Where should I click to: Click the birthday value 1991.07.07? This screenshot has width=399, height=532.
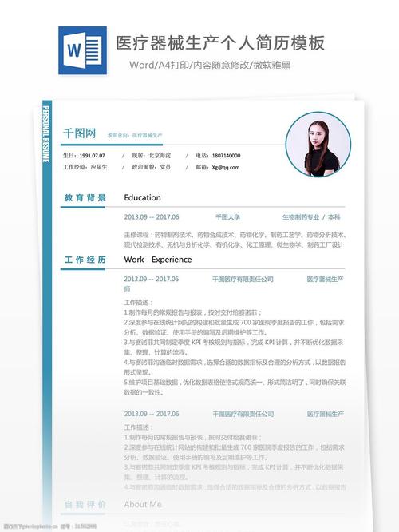(93, 156)
